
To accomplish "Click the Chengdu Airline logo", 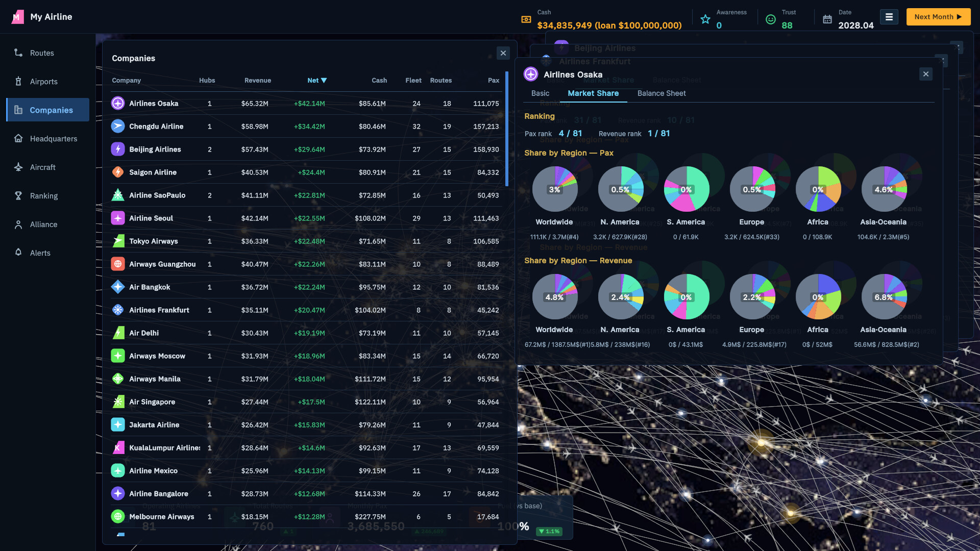I will [118, 126].
